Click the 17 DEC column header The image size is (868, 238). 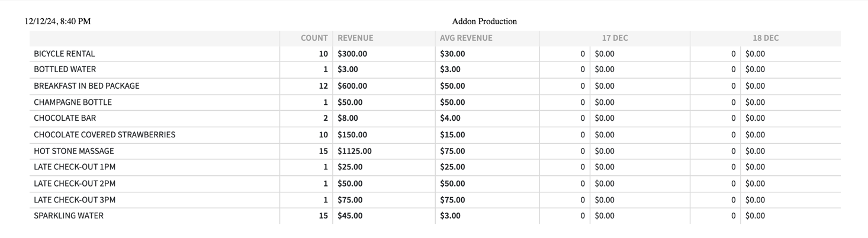point(615,38)
